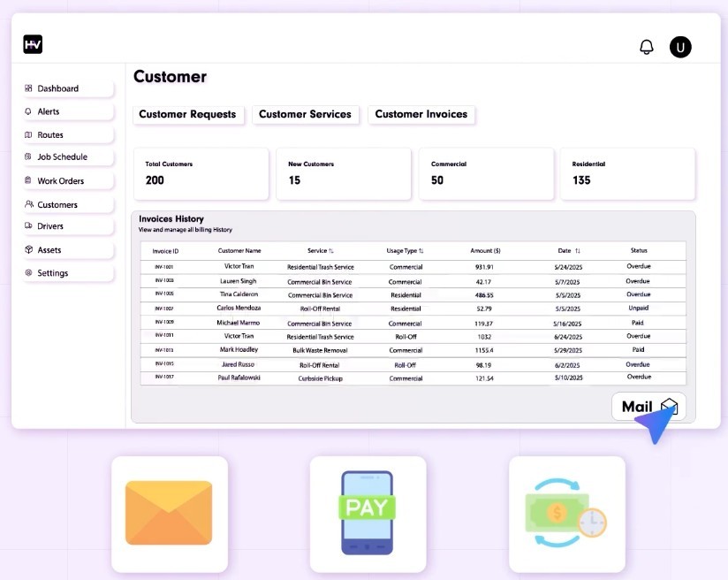This screenshot has width=728, height=580.
Task: Click the recurring payment money icon
Action: click(x=566, y=513)
